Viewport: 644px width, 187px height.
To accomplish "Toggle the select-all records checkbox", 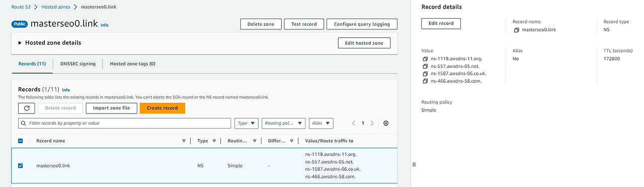I will 21,141.
